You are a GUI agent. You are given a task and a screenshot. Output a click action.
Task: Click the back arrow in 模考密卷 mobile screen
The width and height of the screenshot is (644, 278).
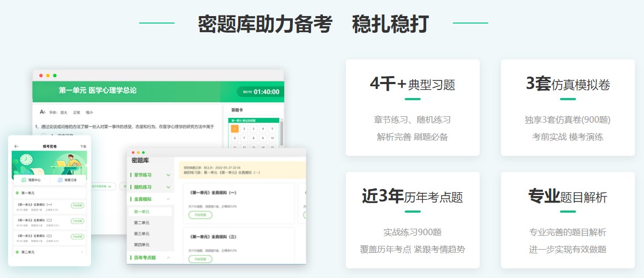16,146
